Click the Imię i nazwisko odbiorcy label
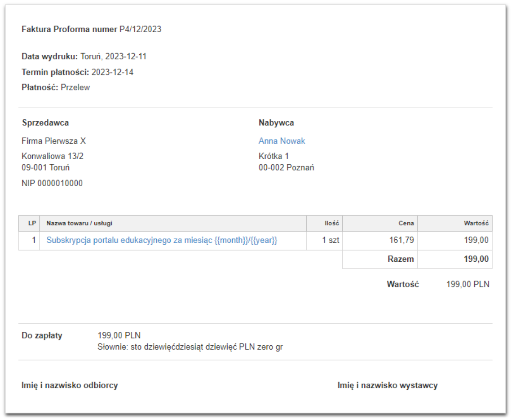 [70, 385]
